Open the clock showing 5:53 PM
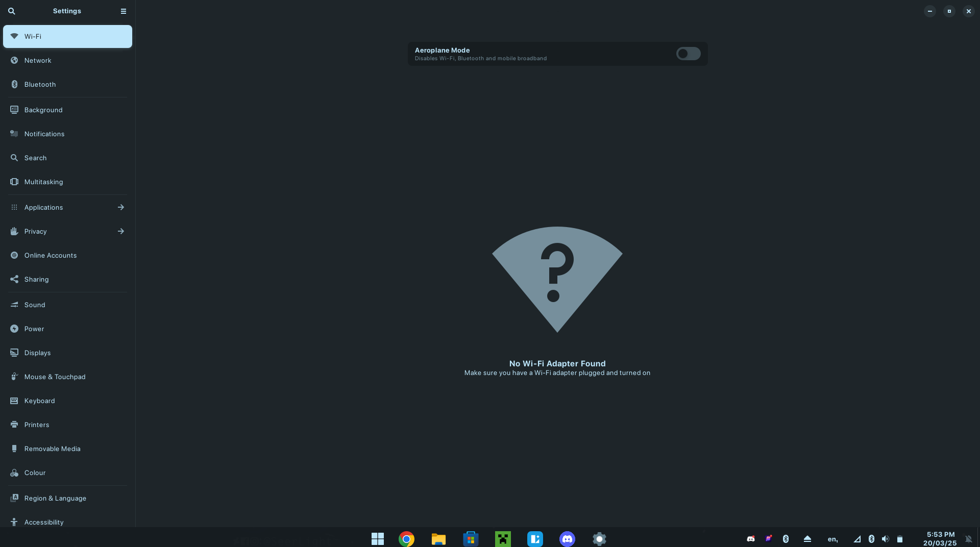This screenshot has height=547, width=980. 940,539
